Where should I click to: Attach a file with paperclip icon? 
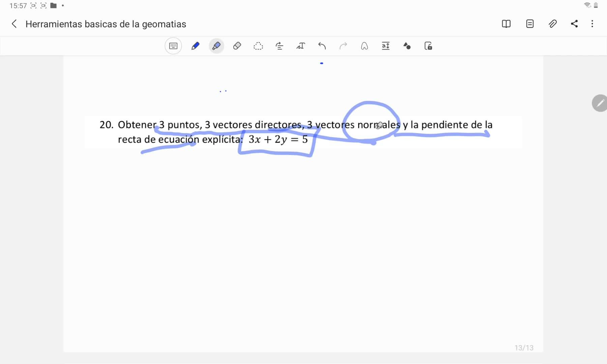(552, 24)
